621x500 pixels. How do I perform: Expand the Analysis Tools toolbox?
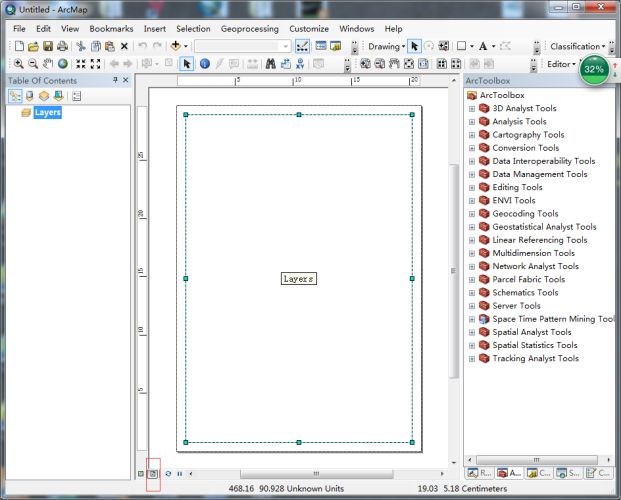(472, 122)
